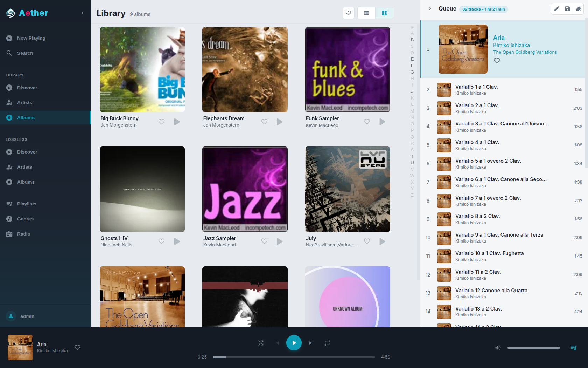Viewport: 588px width, 368px height.
Task: Open the Funk Sampler album cover
Action: tap(348, 69)
